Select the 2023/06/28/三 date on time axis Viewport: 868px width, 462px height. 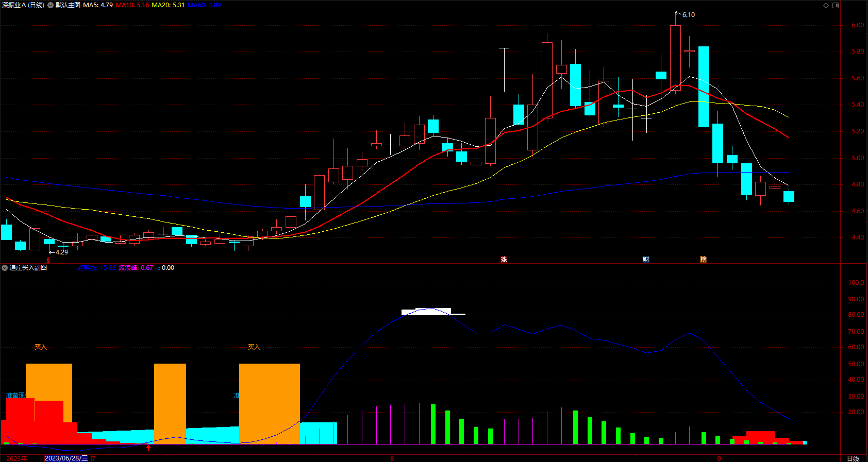point(66,458)
